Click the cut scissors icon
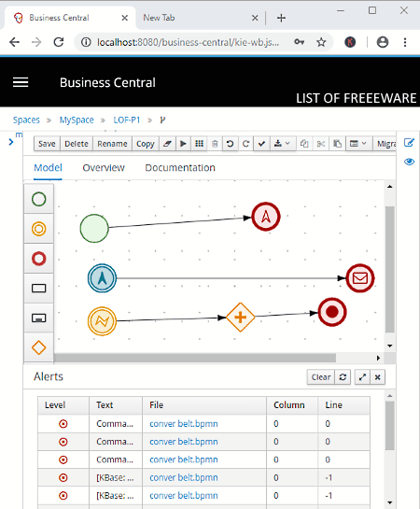 [321, 144]
